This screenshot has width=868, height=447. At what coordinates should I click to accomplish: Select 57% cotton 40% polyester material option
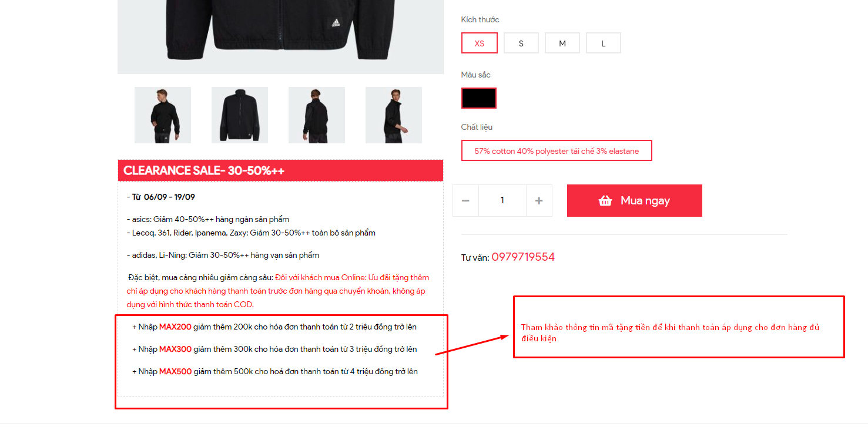[557, 150]
